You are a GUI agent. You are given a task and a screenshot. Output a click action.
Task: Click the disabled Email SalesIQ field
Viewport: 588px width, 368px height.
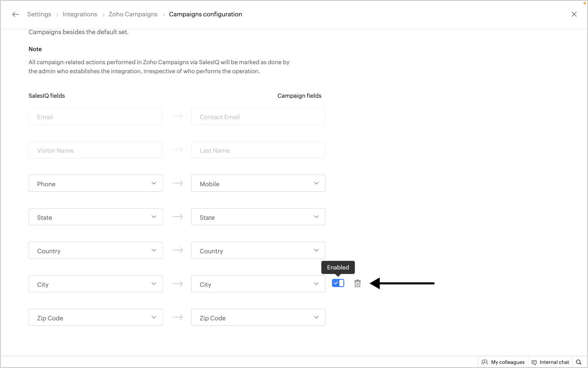[x=96, y=117]
